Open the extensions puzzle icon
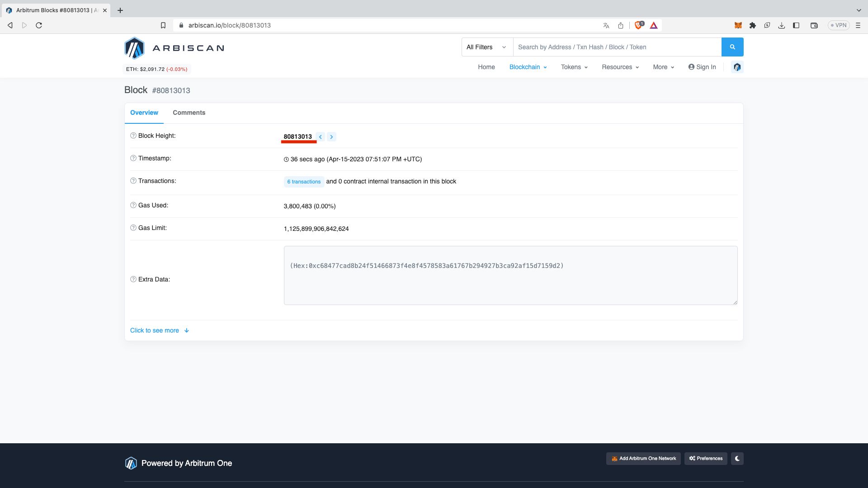Viewport: 868px width, 488px height. click(753, 25)
